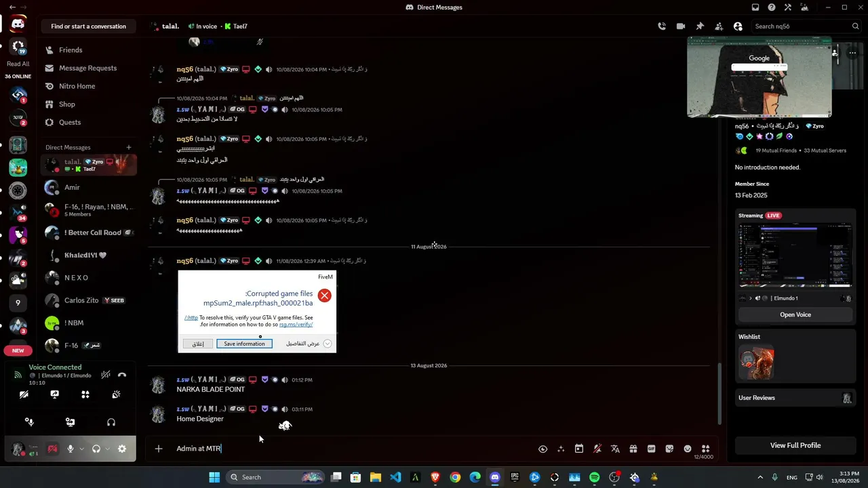Open the Discord home Direct Messages button
Screen dimensions: 868x488
18,24
